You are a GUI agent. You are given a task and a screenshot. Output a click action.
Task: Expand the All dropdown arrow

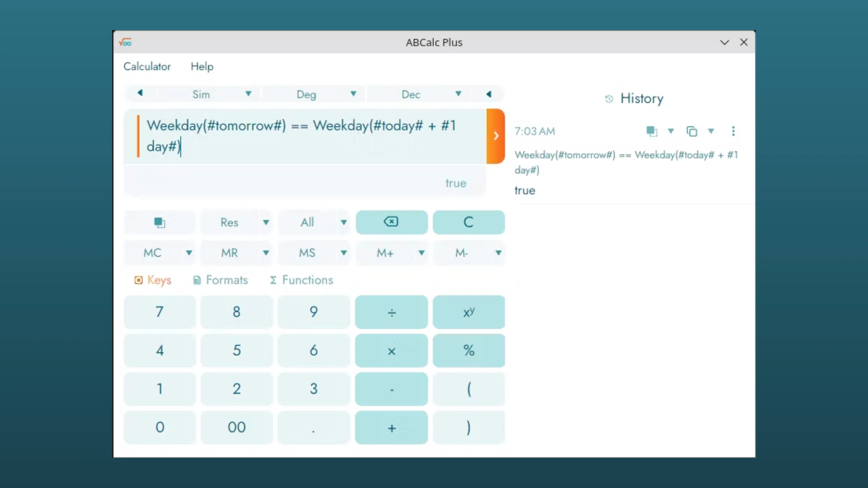point(344,222)
